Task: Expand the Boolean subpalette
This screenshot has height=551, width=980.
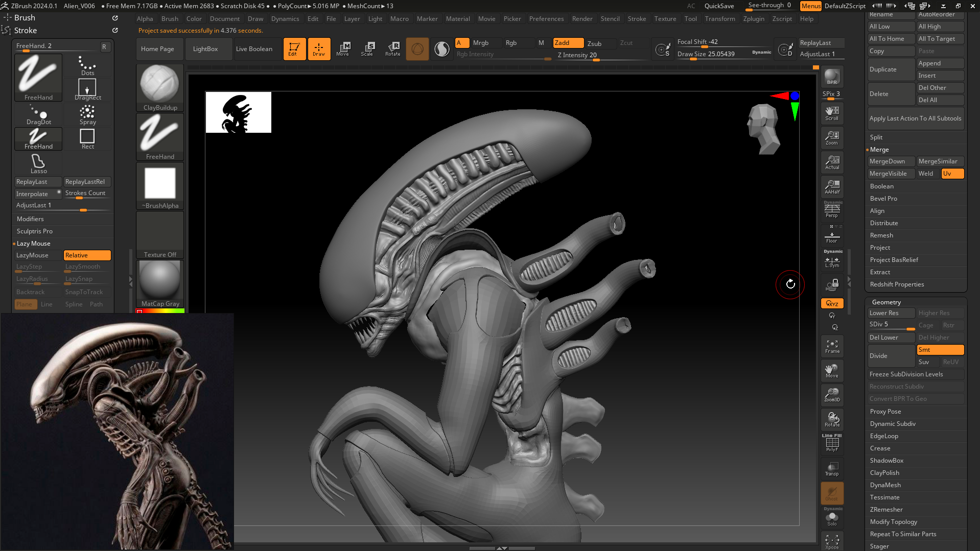Action: 882,186
